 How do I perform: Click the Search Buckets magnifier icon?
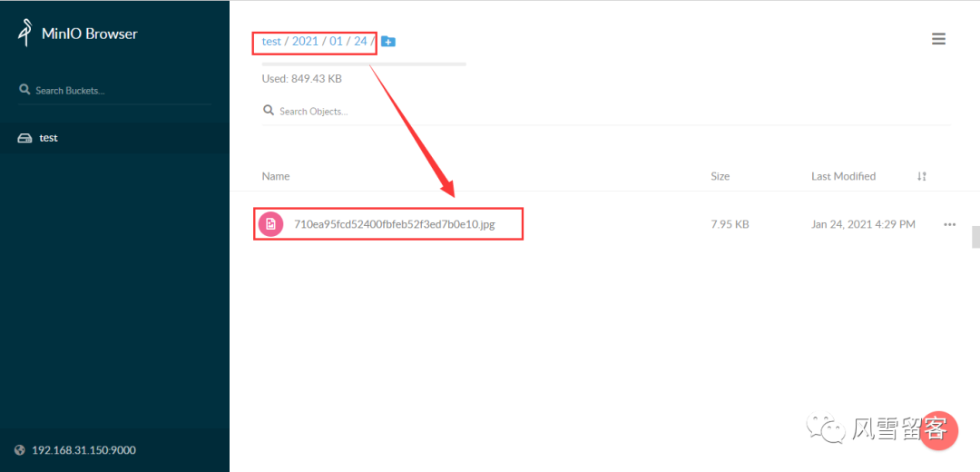pos(24,89)
